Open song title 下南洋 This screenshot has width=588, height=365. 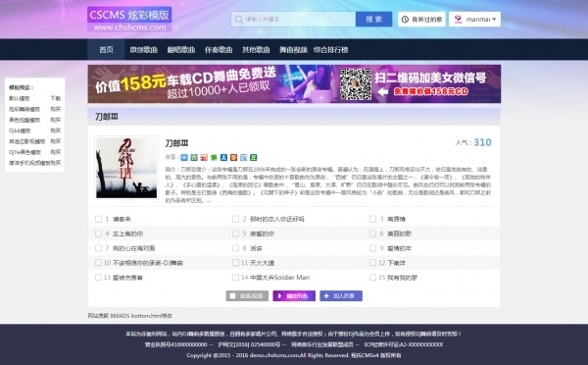click(x=396, y=263)
